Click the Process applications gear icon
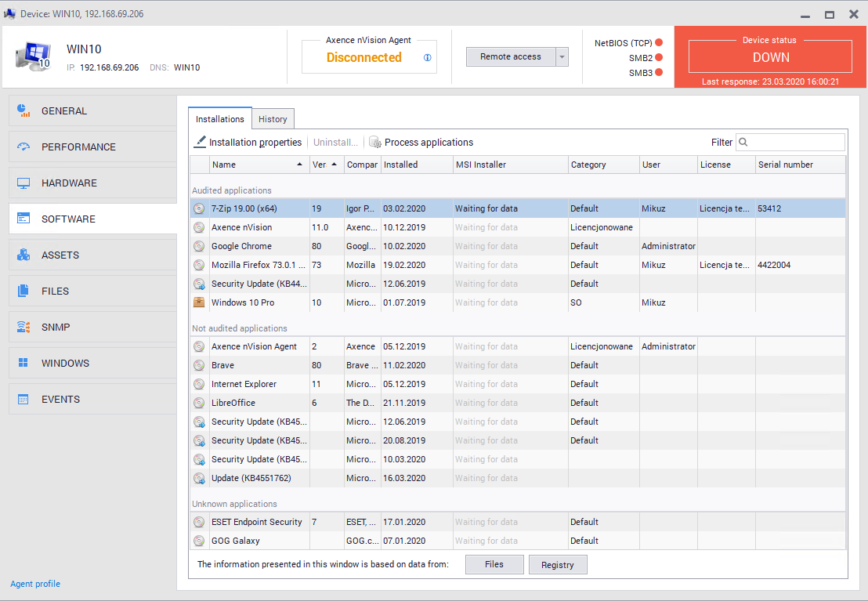868x601 pixels. point(375,143)
